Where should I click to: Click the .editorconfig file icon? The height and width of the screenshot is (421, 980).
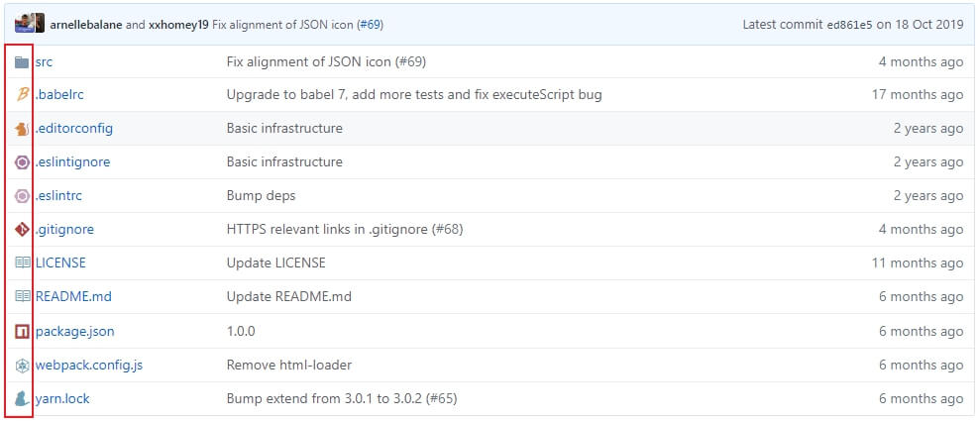22,129
